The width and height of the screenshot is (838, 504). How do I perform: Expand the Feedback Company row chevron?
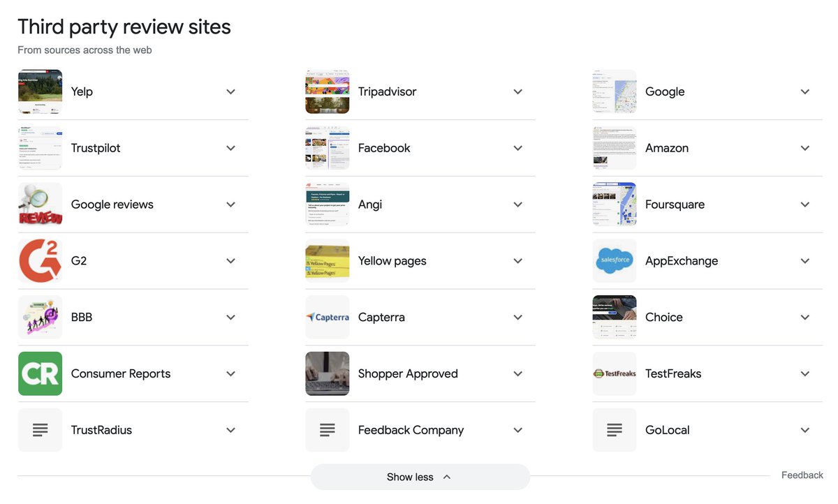coord(518,430)
